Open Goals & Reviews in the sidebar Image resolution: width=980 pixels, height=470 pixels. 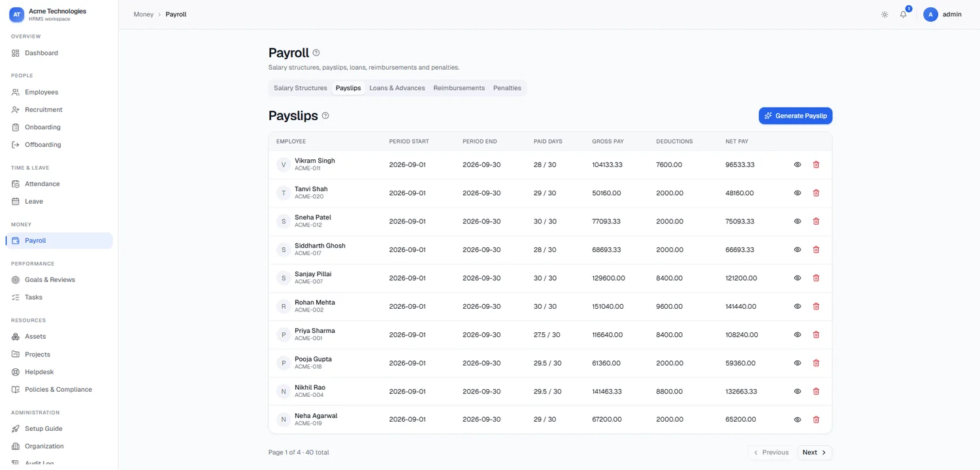coord(59,280)
